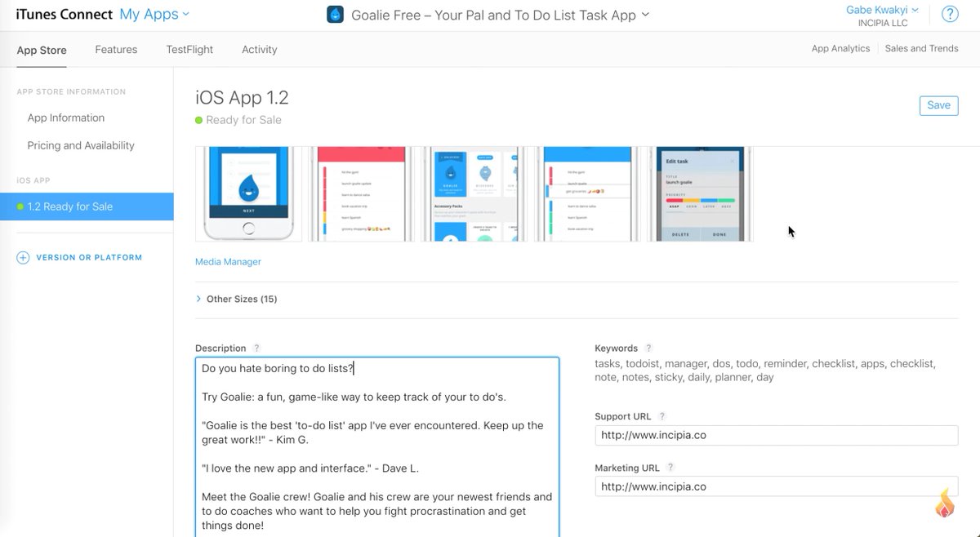Open the Media Manager link
The image size is (980, 537).
pyautogui.click(x=228, y=262)
